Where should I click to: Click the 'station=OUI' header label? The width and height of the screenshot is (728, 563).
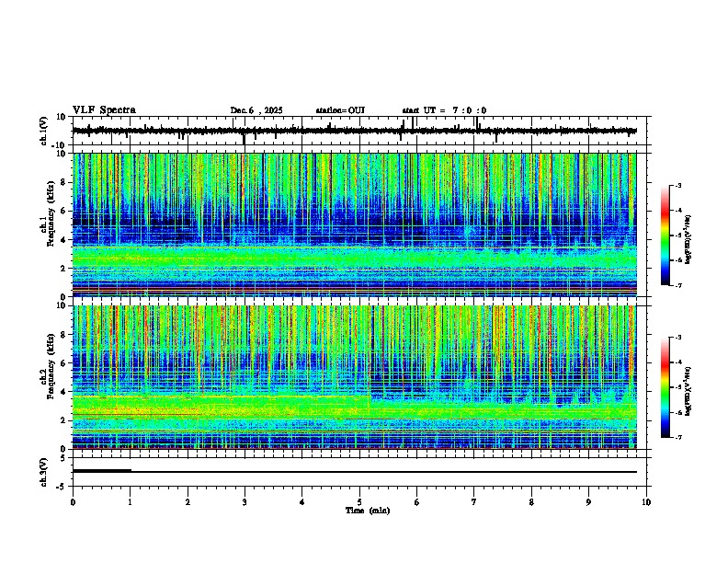340,110
